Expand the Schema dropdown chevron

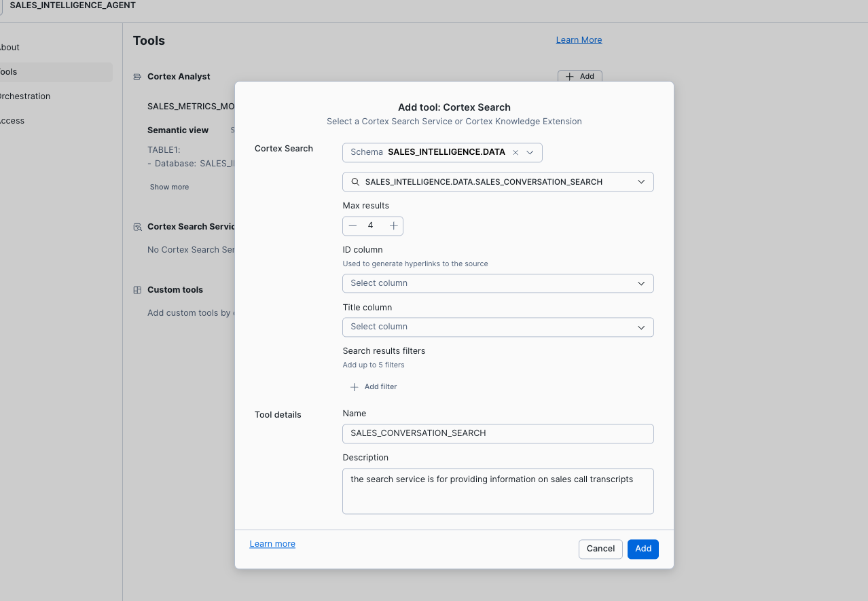pos(530,153)
